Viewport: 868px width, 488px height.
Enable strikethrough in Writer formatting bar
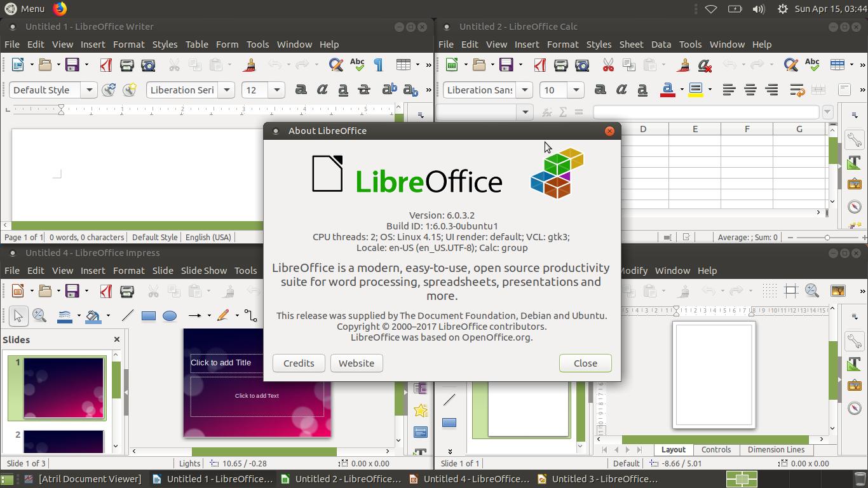pos(364,90)
